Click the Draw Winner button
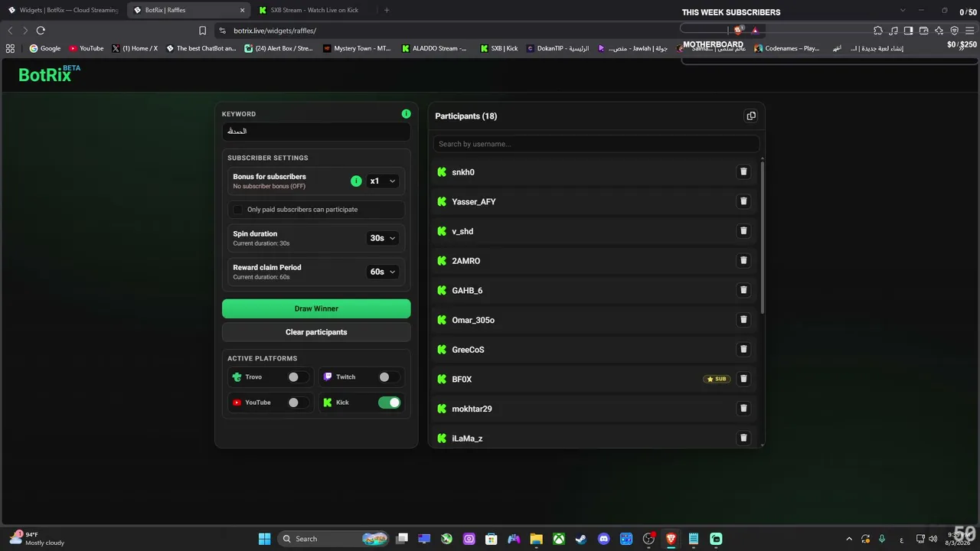 point(316,308)
